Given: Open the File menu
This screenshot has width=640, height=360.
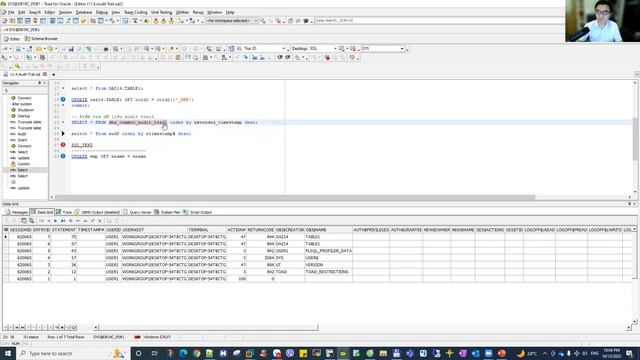Looking at the screenshot, I should tap(11, 12).
